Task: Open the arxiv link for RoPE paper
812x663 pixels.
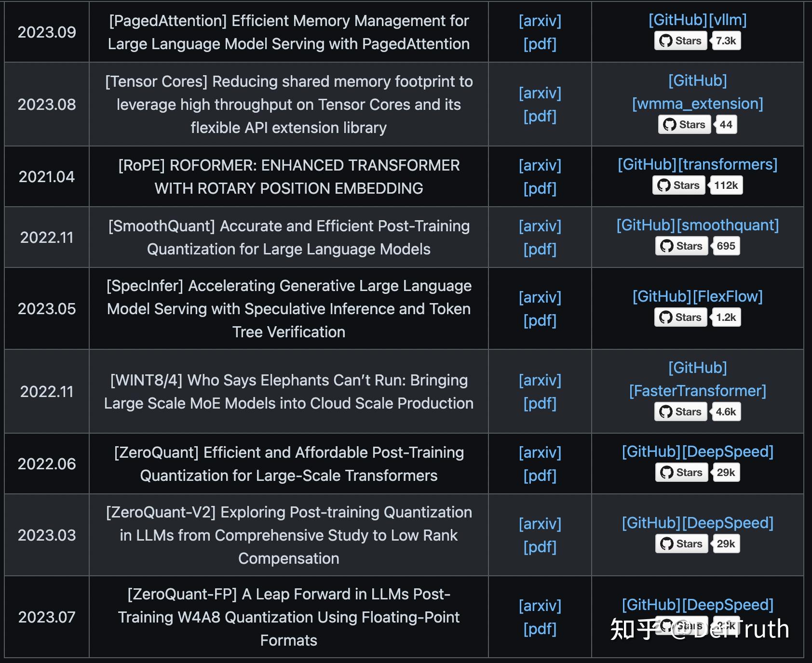Action: pos(540,165)
